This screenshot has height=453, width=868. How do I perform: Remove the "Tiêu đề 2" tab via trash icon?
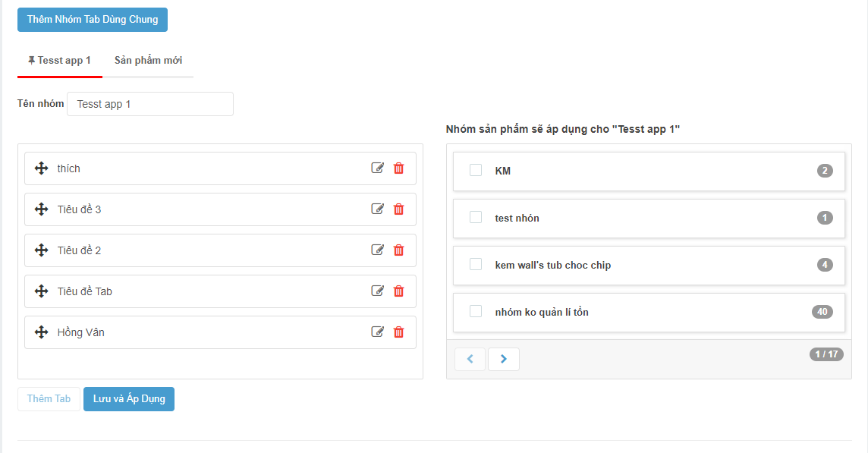398,250
